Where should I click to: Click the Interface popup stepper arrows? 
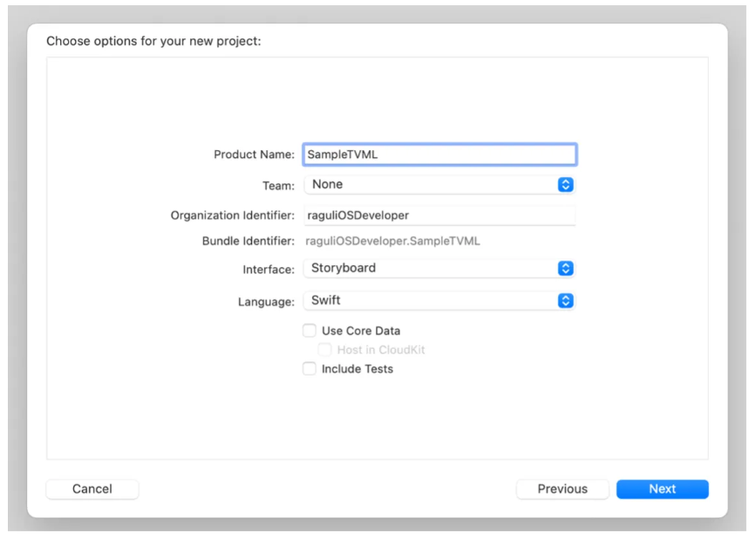[x=565, y=269]
